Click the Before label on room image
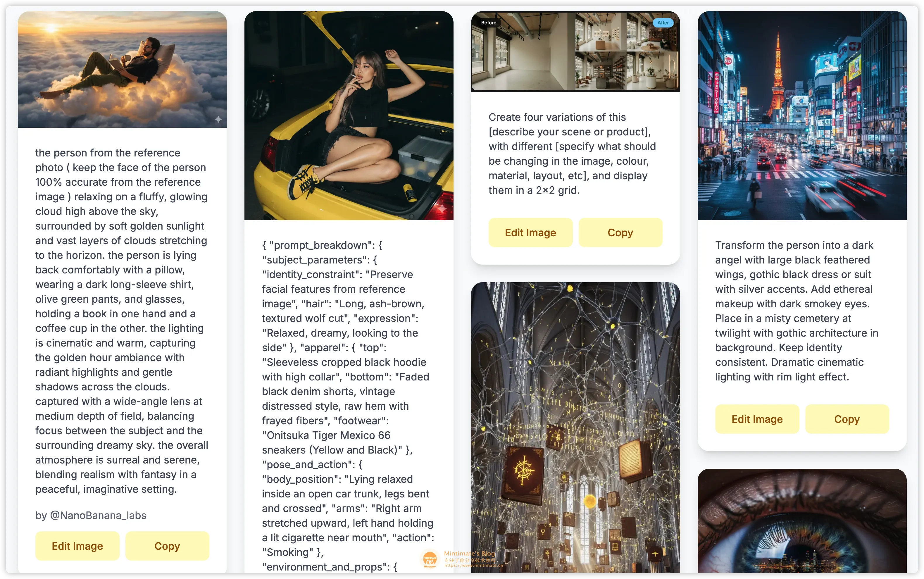 point(489,23)
